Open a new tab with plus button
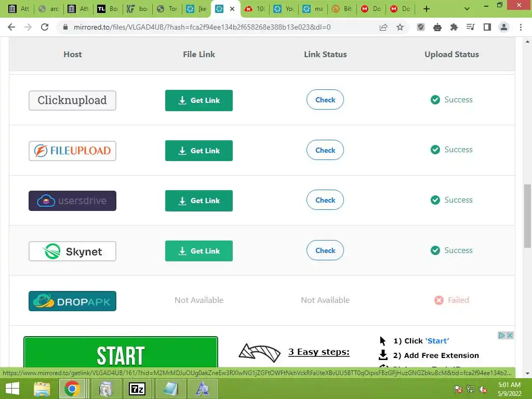This screenshot has height=399, width=532. point(427,9)
